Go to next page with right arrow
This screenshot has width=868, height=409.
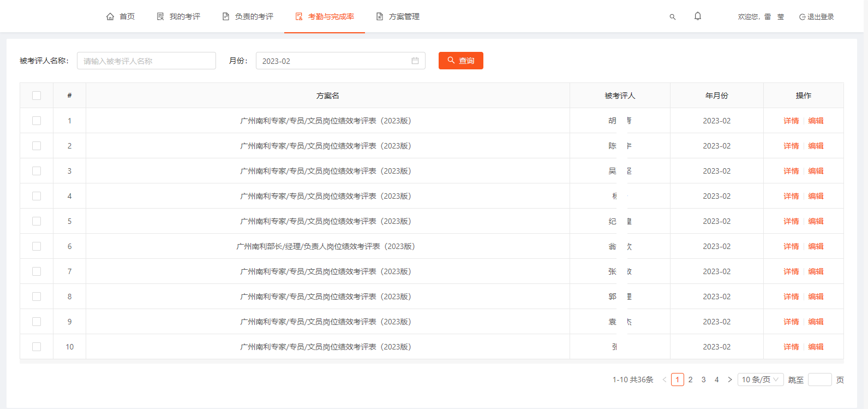click(x=730, y=380)
